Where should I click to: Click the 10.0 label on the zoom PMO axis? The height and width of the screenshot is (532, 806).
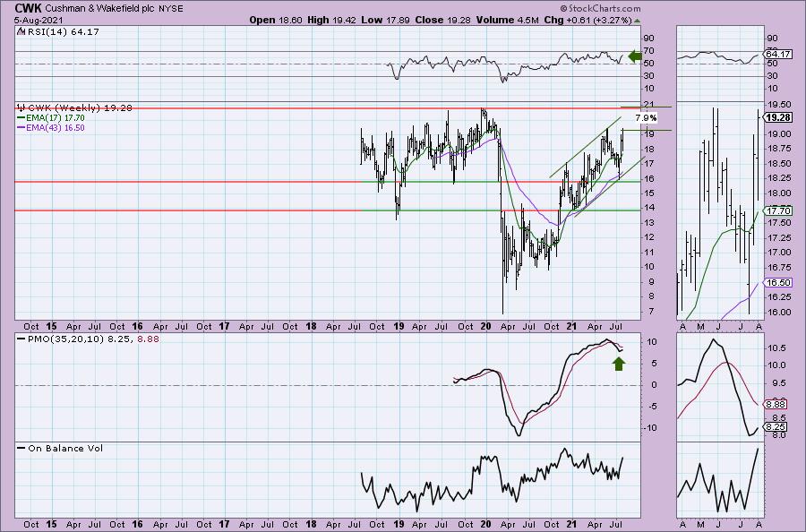pos(776,365)
